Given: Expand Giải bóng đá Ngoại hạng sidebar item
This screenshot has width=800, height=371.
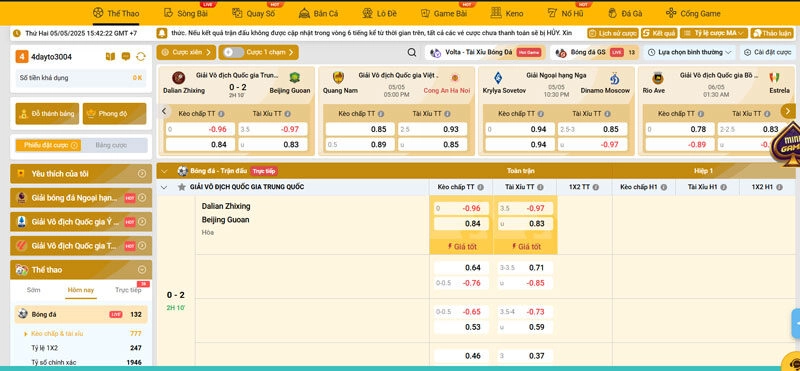Looking at the screenshot, I should 81,197.
